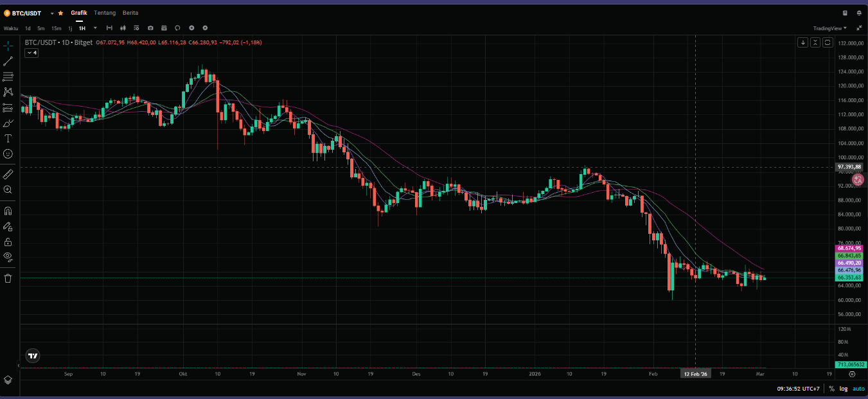Toggle the log scale option
The height and width of the screenshot is (399, 868).
pyautogui.click(x=842, y=389)
